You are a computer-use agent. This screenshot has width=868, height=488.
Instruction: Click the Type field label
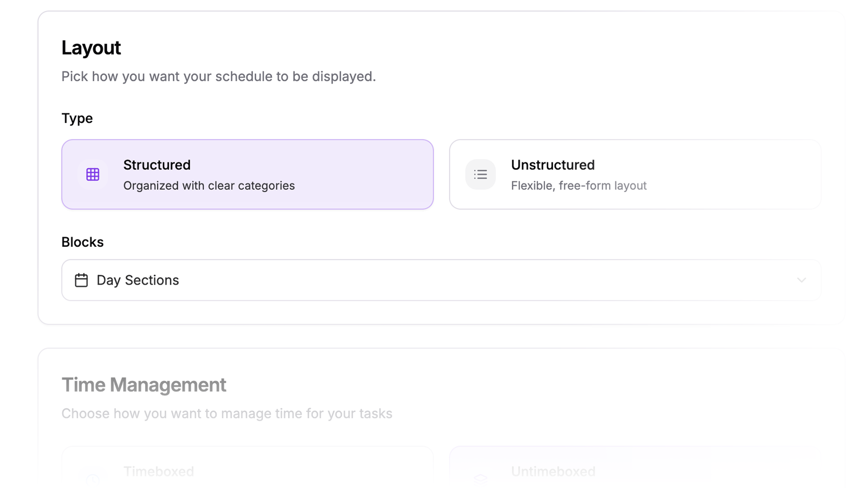tap(77, 118)
